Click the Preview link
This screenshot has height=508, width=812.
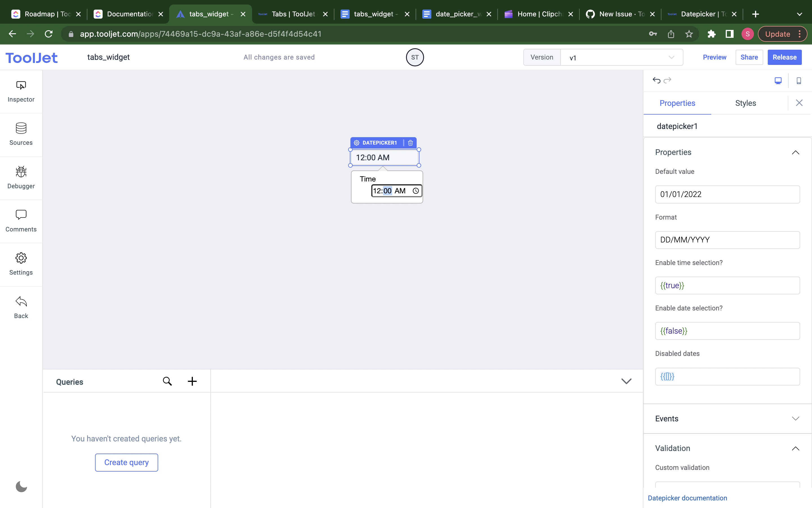[714, 58]
